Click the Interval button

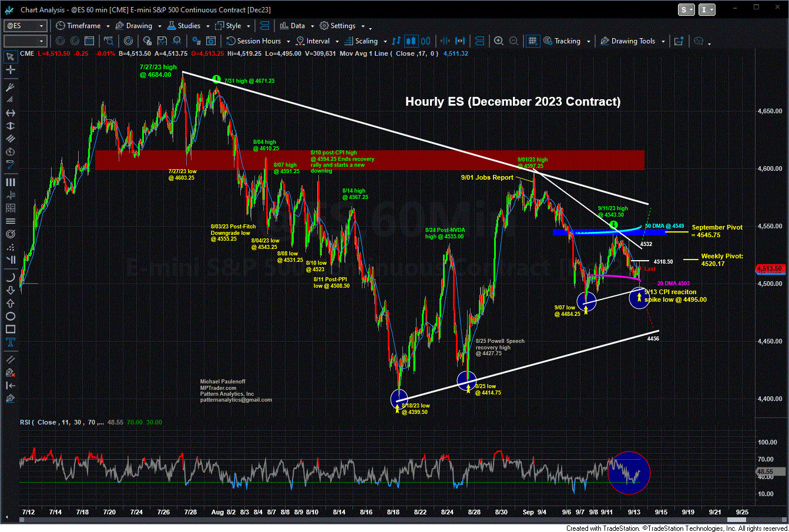[312, 41]
